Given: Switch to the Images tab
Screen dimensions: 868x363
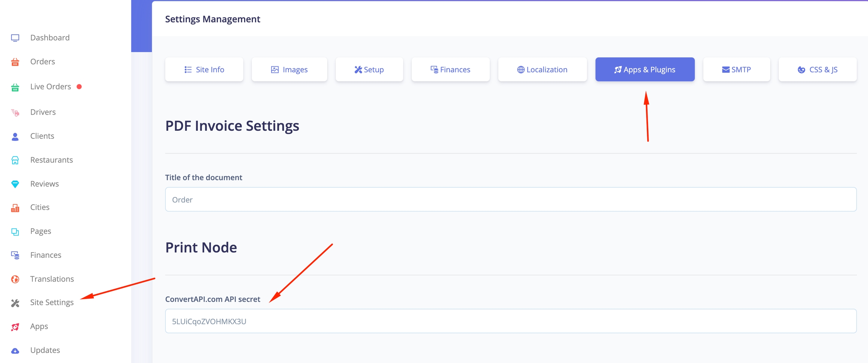Looking at the screenshot, I should [x=289, y=69].
